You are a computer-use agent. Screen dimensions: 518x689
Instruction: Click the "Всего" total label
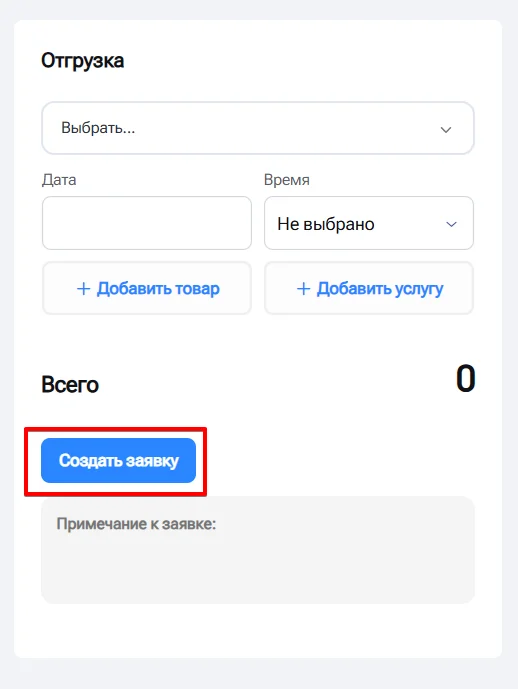(70, 384)
